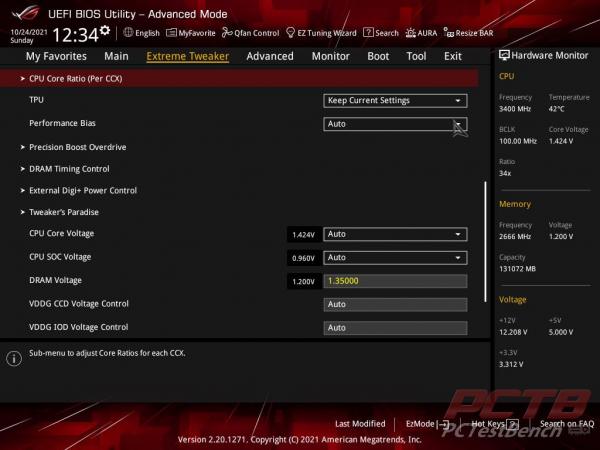Open MyFavorite folder icon
The image size is (600, 450).
click(171, 33)
